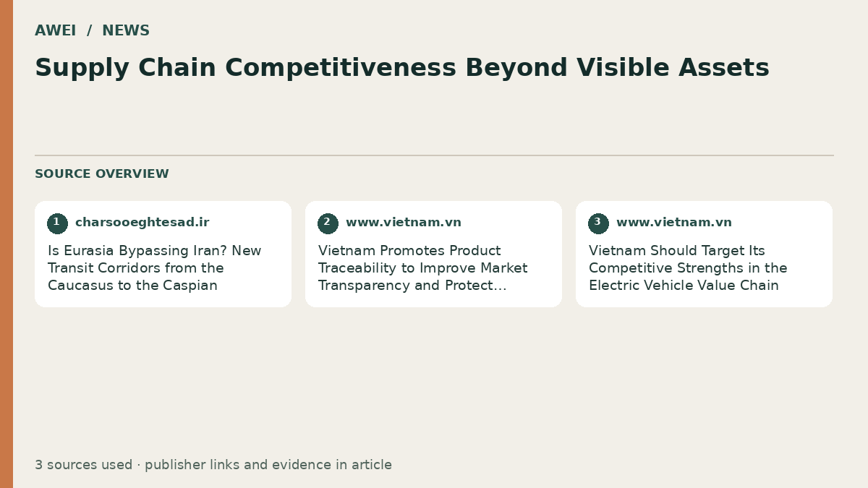
Task: Open www.vietnam.vn link in third card
Action: point(674,223)
